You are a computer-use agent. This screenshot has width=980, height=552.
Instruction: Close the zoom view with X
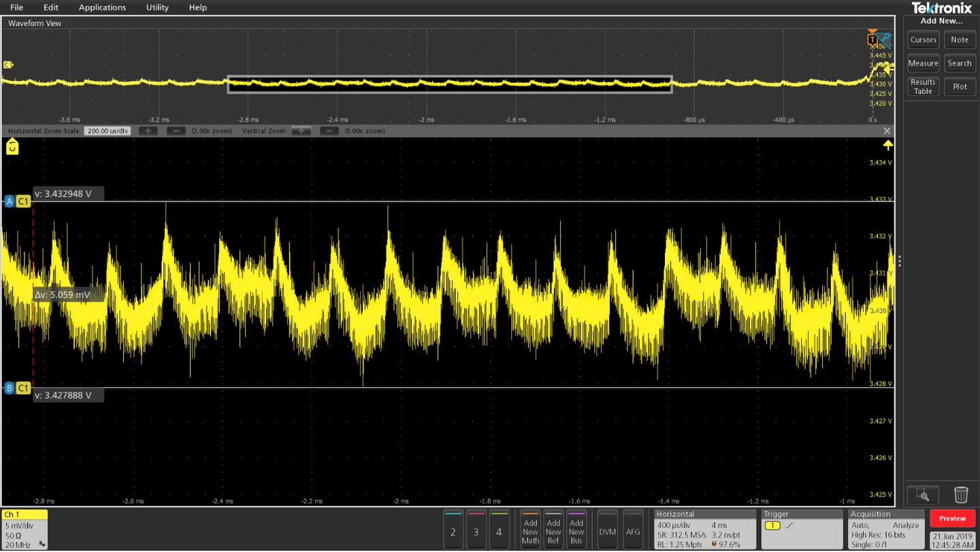(887, 131)
